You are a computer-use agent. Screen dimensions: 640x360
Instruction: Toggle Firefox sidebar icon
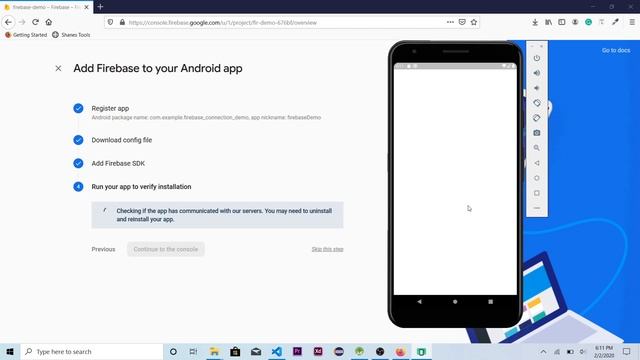(562, 22)
